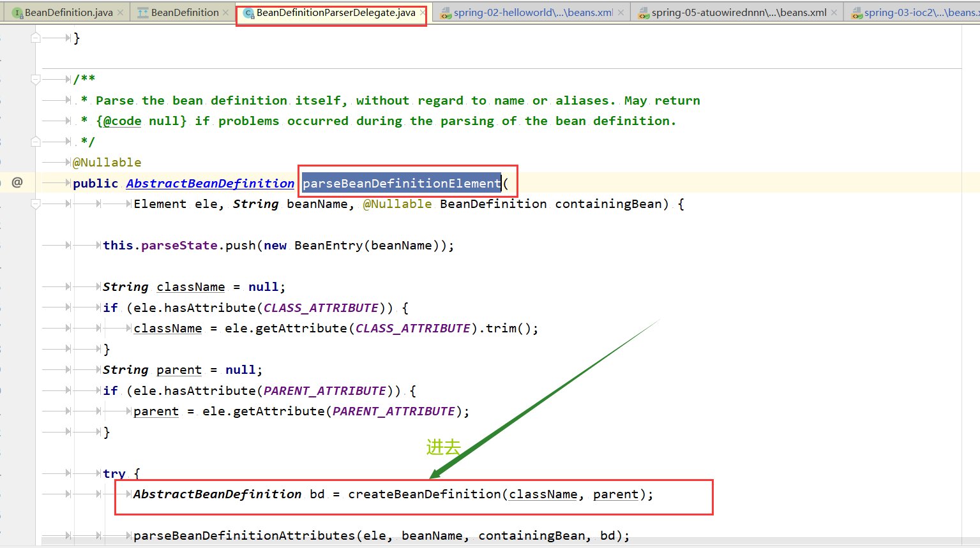Click the @Nullable annotation before BeanDefinition parameter

point(397,204)
